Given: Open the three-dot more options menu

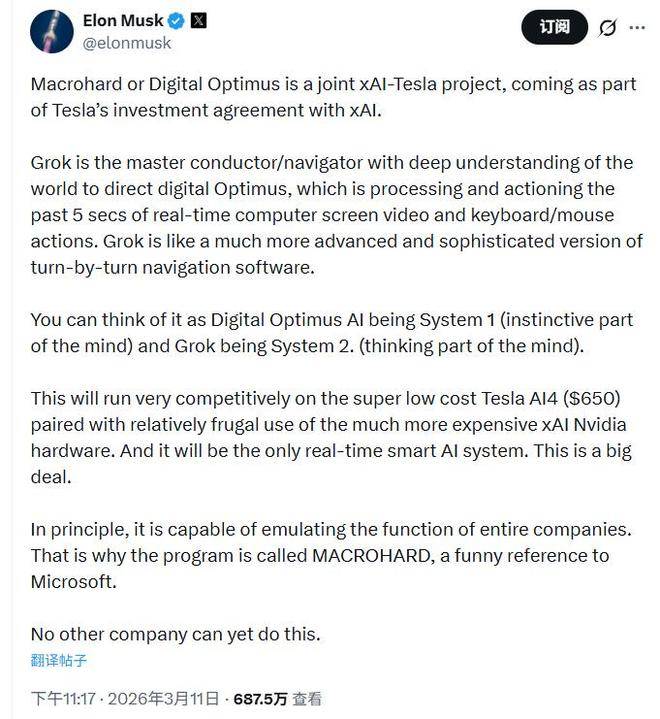Looking at the screenshot, I should click(637, 28).
